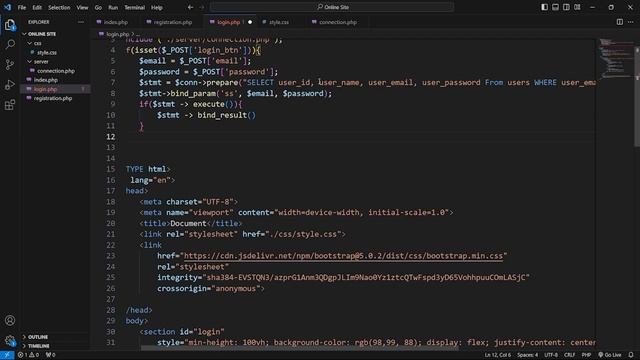The image size is (640, 360).
Task: Click login.php in the breadcrumb bar
Action: pyautogui.click(x=118, y=34)
